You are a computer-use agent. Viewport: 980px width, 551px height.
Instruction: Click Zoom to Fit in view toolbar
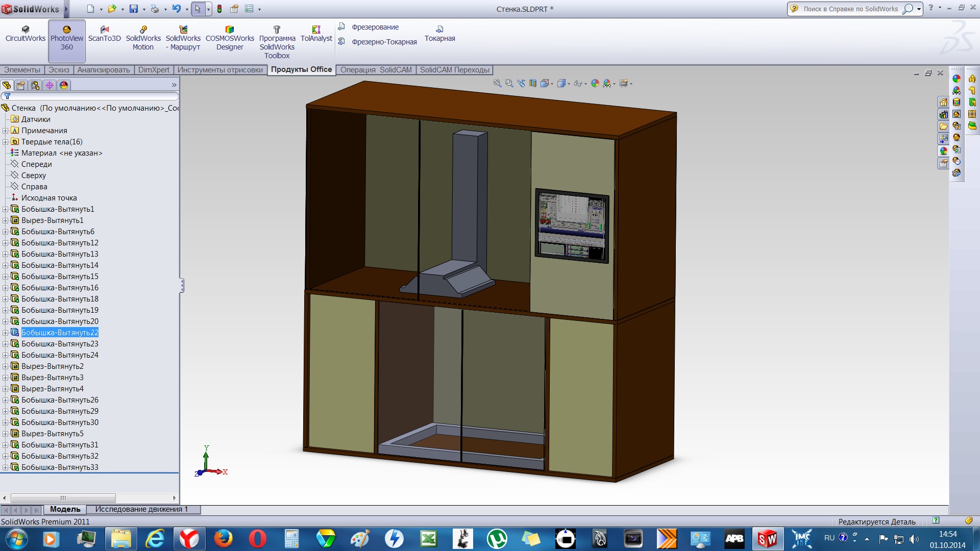click(x=497, y=83)
